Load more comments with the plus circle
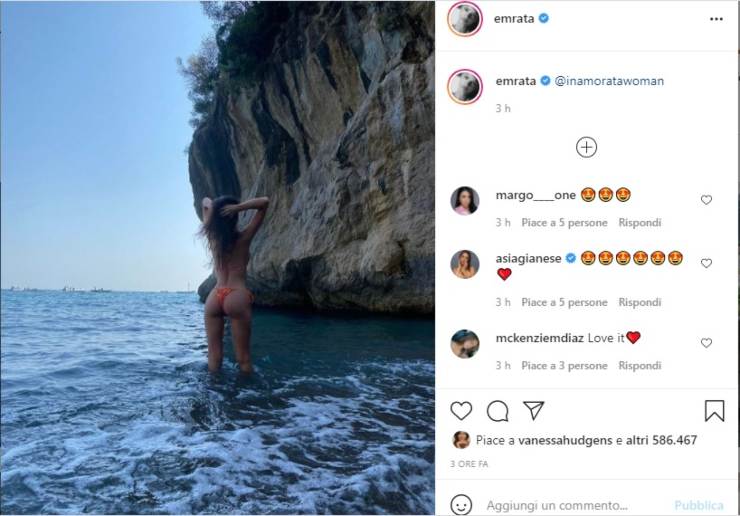Viewport: 740px width, 516px height. [x=587, y=147]
